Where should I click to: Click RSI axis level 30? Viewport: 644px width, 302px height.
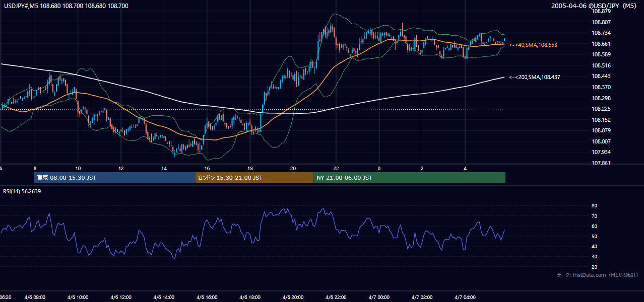(x=594, y=257)
